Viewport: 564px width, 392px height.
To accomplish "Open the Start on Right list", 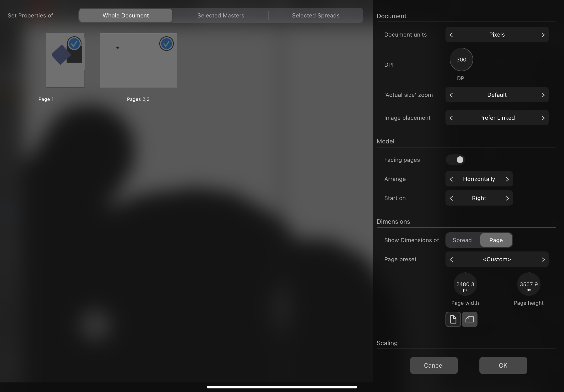I will click(x=479, y=198).
